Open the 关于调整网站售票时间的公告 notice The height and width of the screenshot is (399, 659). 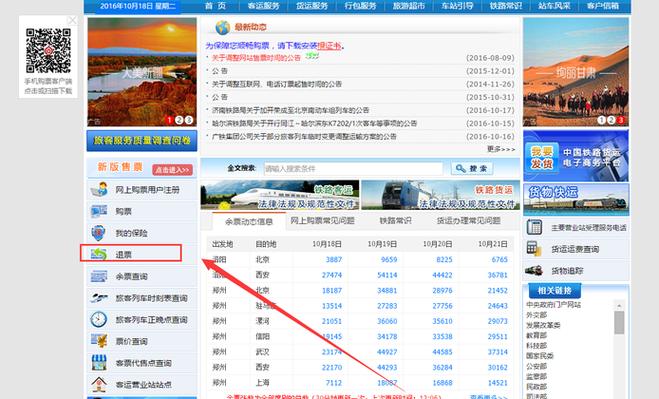[256, 58]
